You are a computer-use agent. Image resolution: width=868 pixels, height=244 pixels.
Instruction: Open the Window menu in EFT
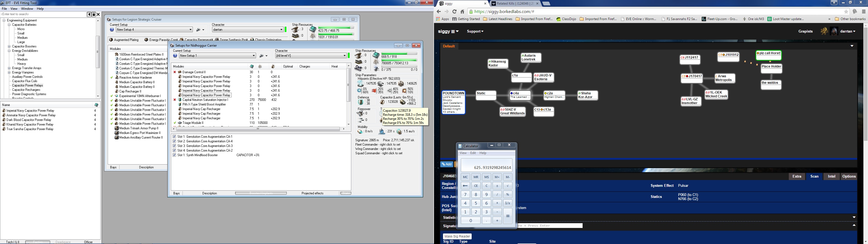(27, 9)
